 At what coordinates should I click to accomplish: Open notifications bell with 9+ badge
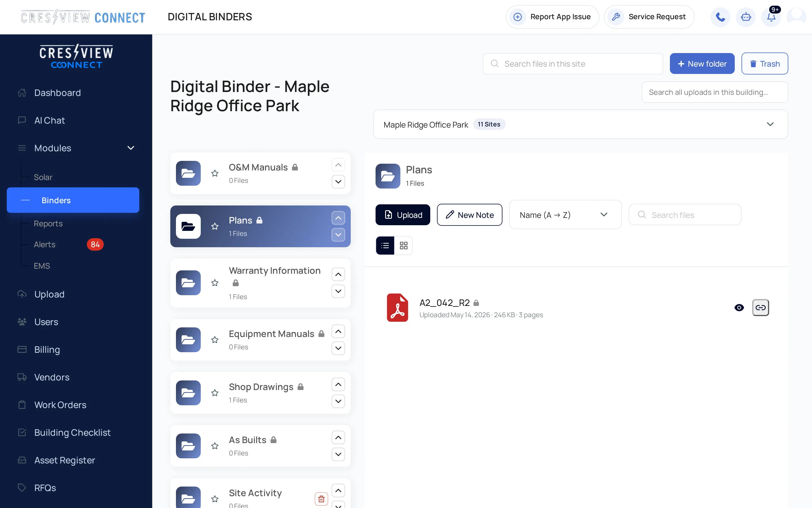(771, 17)
